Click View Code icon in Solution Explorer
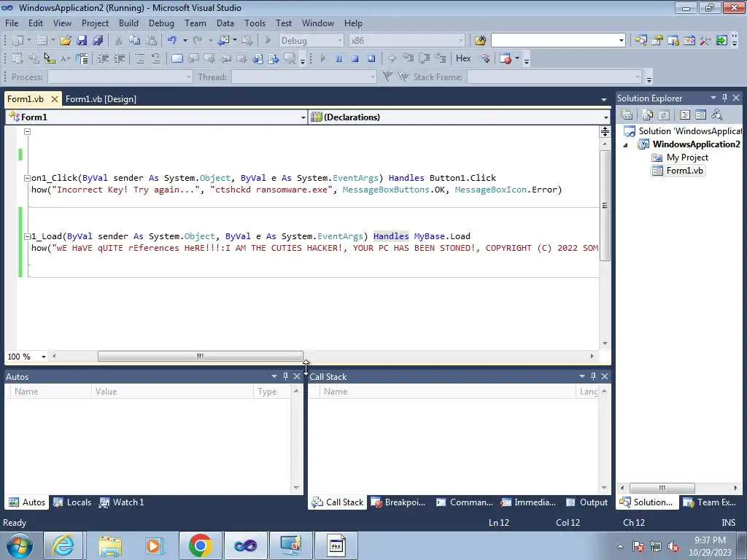The image size is (747, 560). tap(685, 114)
